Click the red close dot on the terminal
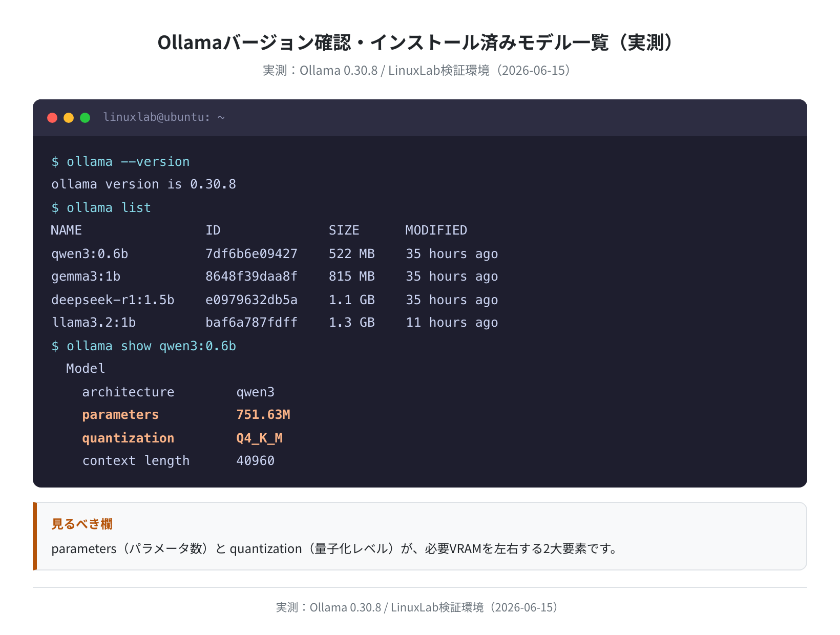The width and height of the screenshot is (840, 635). [x=52, y=118]
